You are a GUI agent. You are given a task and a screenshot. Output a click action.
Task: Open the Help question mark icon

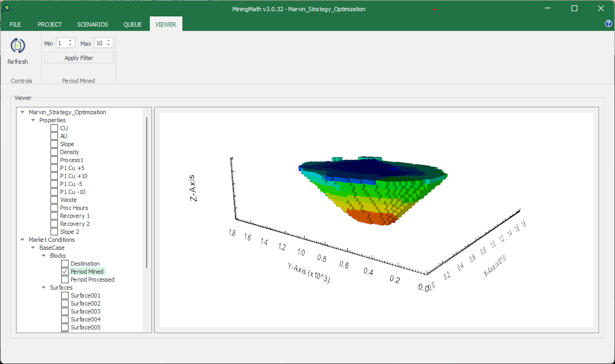click(x=609, y=24)
